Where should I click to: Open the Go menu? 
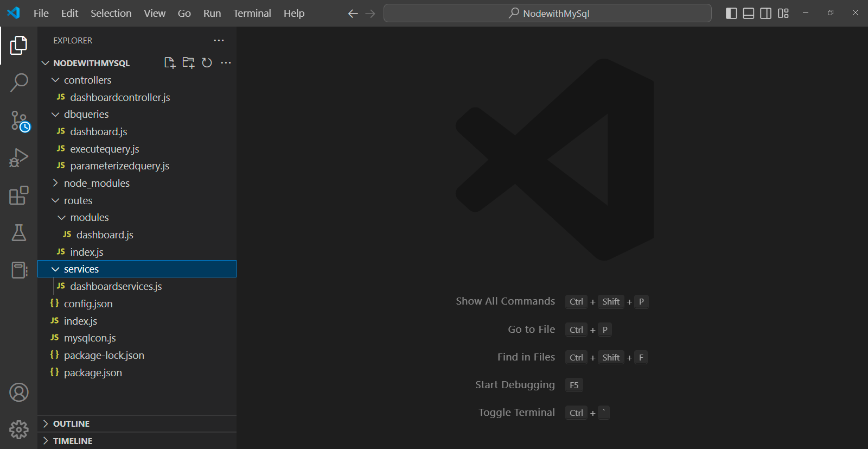(x=184, y=14)
